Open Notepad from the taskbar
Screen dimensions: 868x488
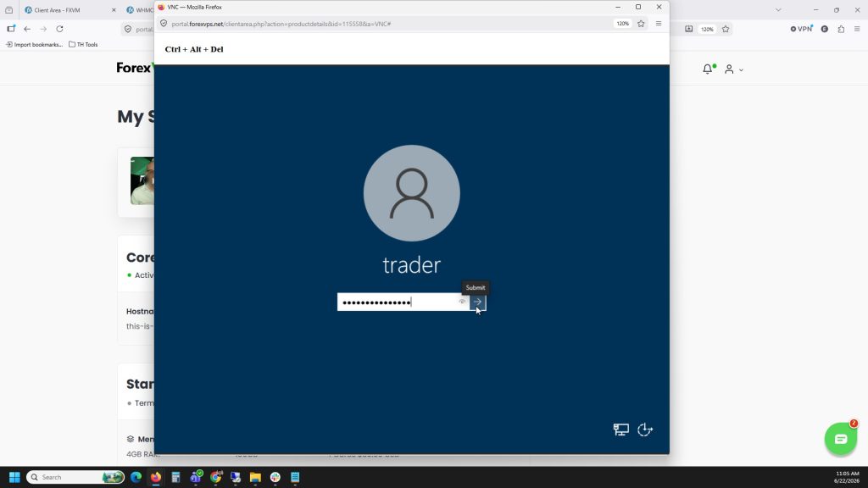(x=295, y=477)
